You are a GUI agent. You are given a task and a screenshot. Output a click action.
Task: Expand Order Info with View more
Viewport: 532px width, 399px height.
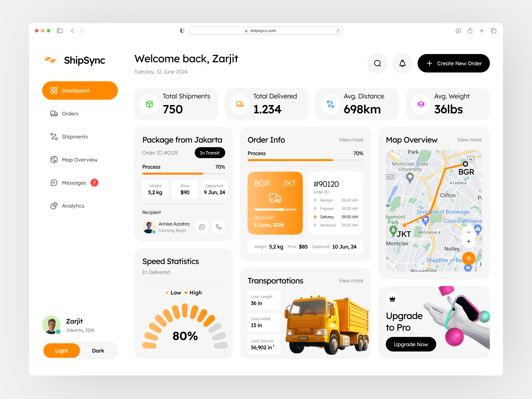[x=351, y=140]
